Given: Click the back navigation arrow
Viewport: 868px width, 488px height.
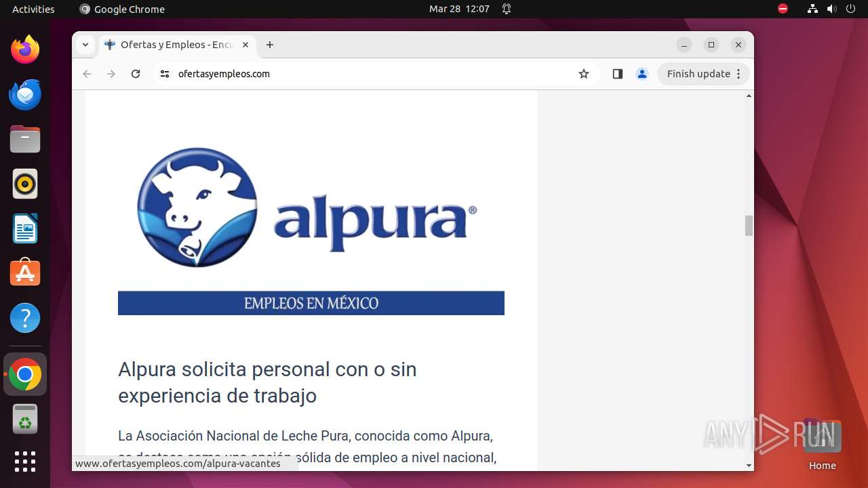Looking at the screenshot, I should (x=87, y=74).
